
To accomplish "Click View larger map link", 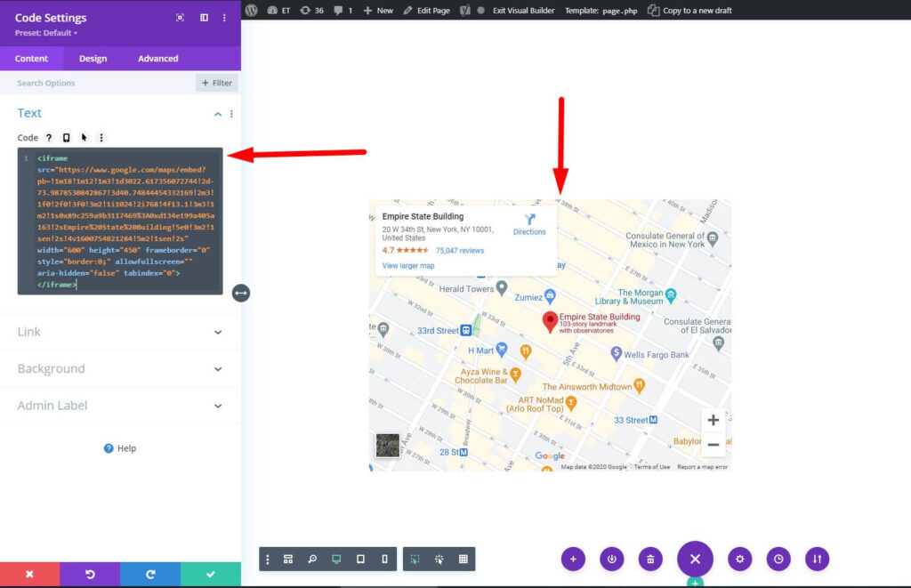I will 407,266.
